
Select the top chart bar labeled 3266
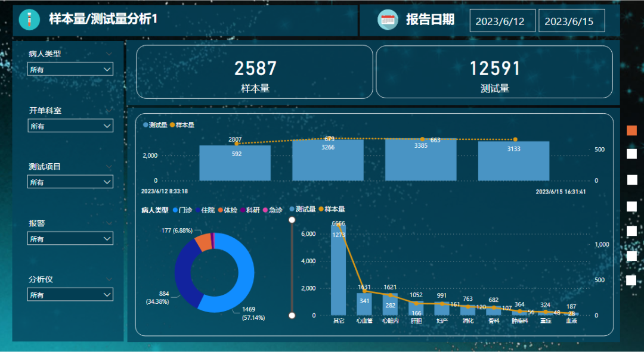[x=328, y=160]
